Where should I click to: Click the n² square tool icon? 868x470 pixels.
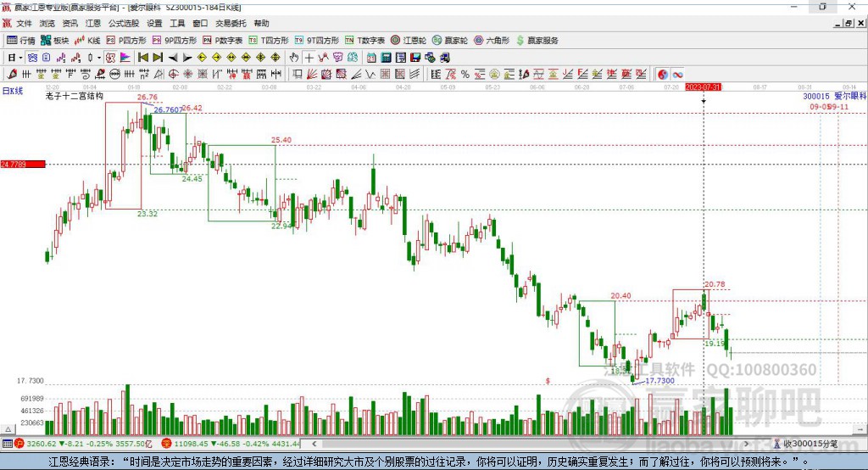[x=144, y=75]
